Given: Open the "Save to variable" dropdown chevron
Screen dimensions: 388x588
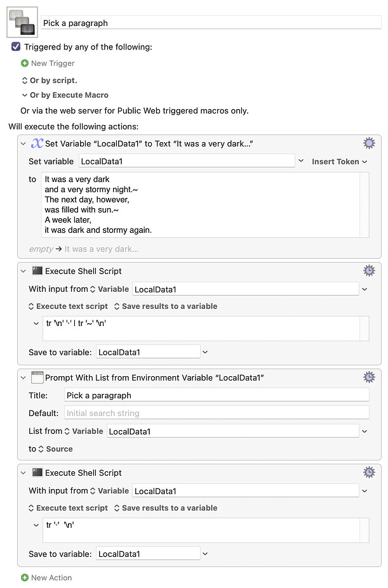Looking at the screenshot, I should [x=204, y=351].
